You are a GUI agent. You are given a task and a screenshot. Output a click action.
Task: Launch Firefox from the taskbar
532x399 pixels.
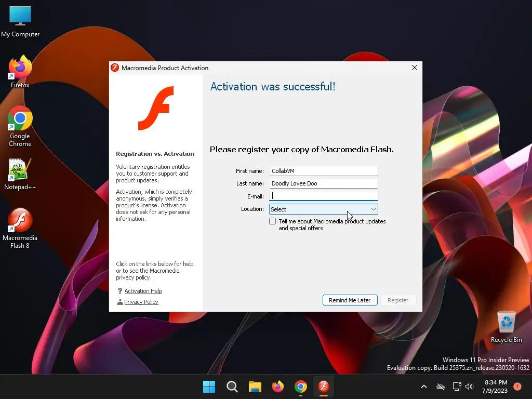point(278,387)
